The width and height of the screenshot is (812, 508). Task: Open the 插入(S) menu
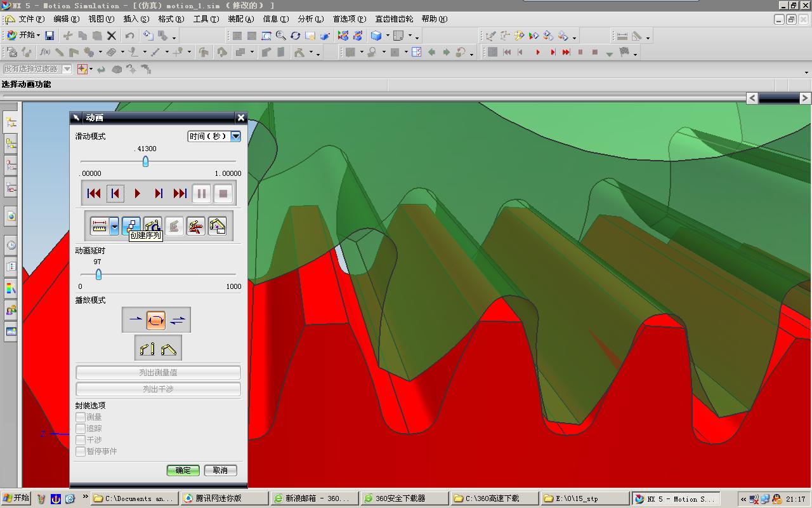136,19
